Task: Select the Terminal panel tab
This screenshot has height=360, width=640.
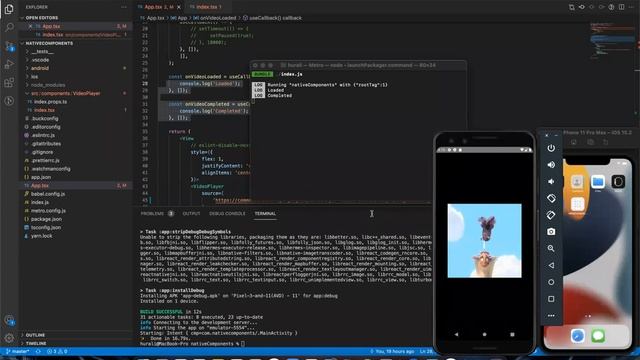Action: pos(265,213)
